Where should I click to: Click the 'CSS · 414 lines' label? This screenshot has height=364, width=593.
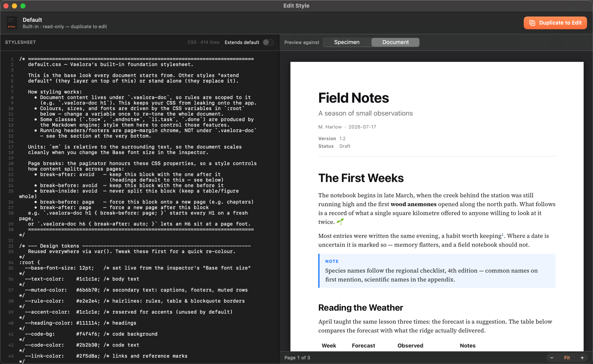click(204, 42)
